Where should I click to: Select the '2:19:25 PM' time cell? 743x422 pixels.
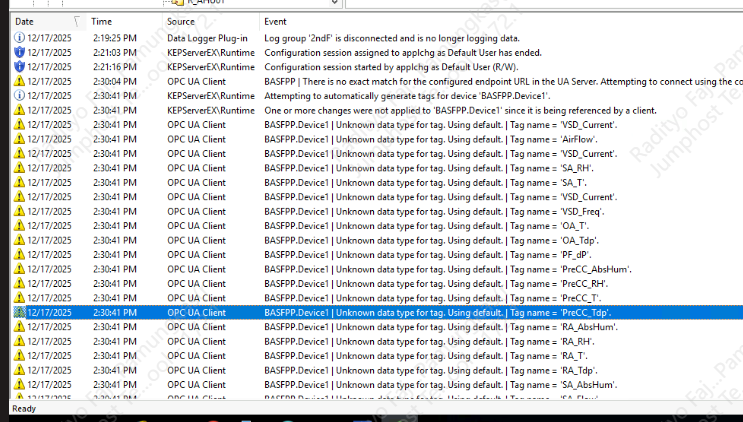point(115,38)
